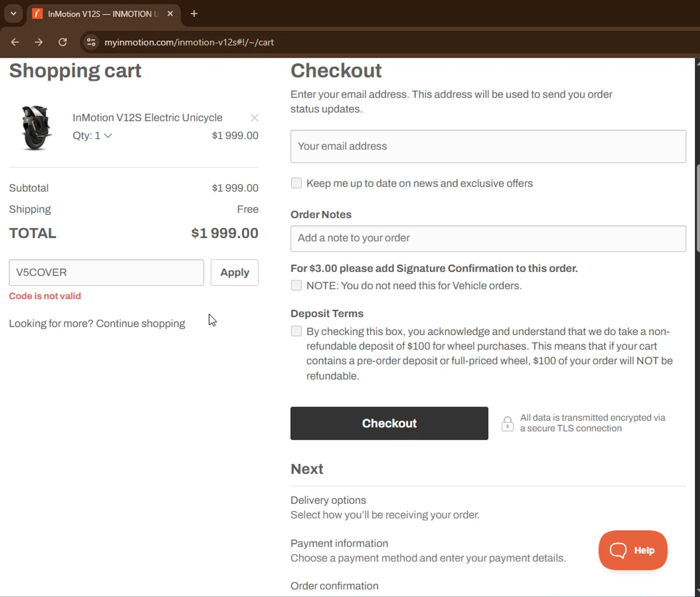Viewport: 700px width, 597px height.
Task: Click the 'Payment information' step text
Action: click(x=339, y=543)
